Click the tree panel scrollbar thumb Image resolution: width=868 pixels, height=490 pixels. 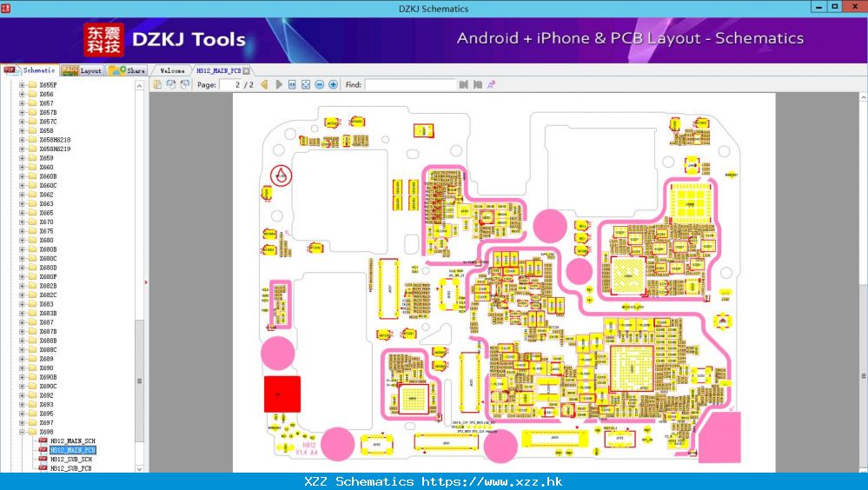pos(140,381)
